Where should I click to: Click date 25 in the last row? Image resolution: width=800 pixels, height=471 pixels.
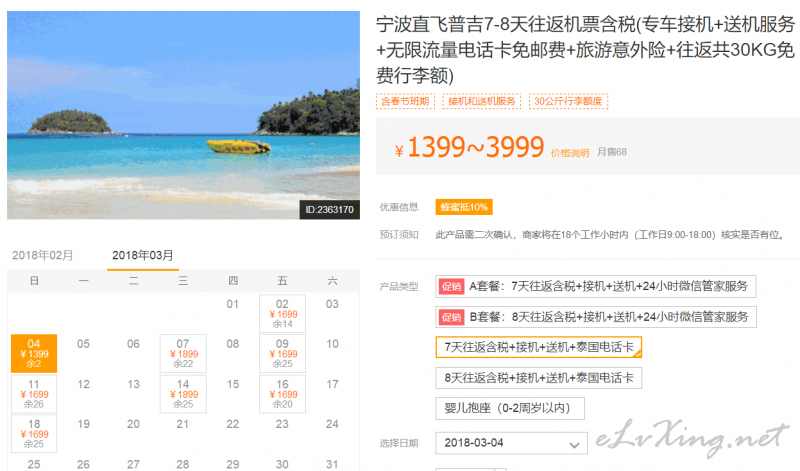34,464
